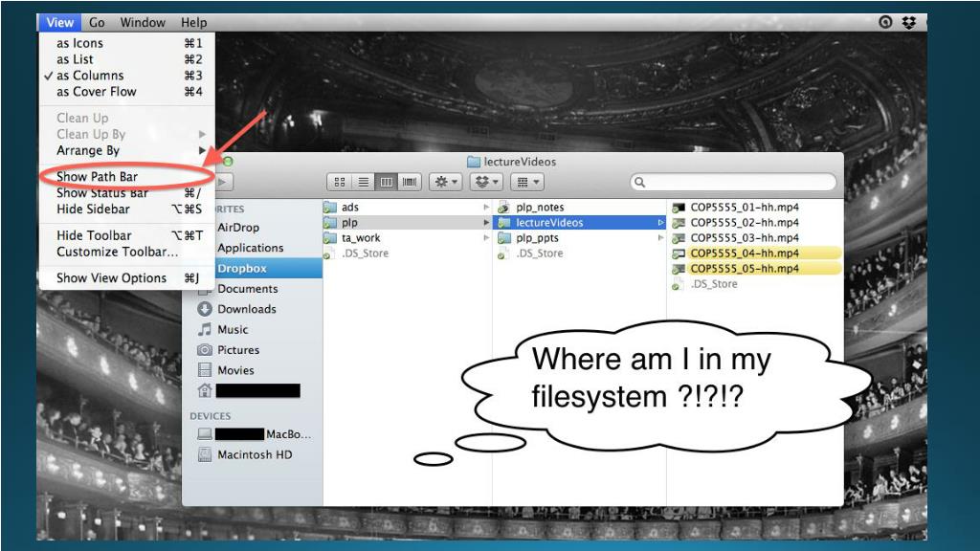This screenshot has width=980, height=551.
Task: Click the green zoom window button
Action: click(x=228, y=162)
